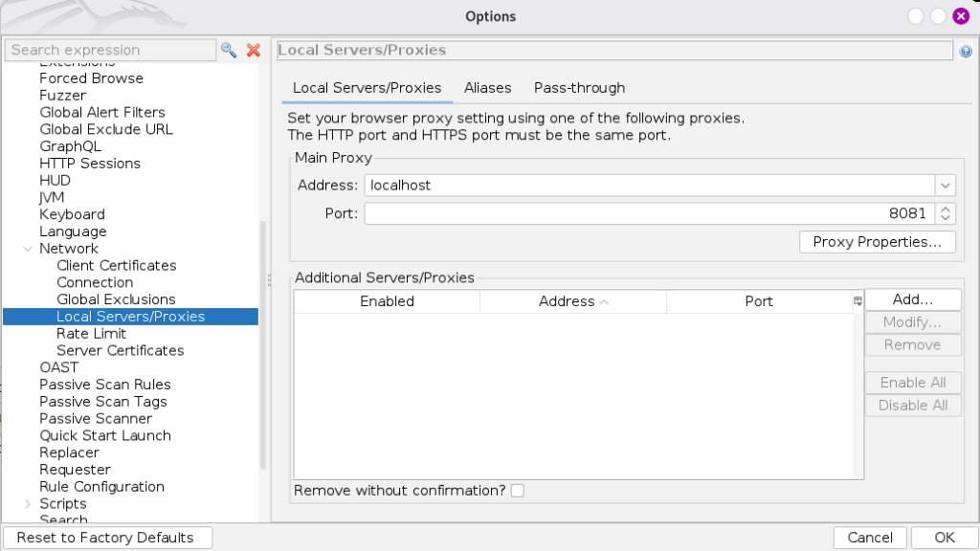980x551 pixels.
Task: Open Client Certificates under Network
Action: tap(116, 266)
